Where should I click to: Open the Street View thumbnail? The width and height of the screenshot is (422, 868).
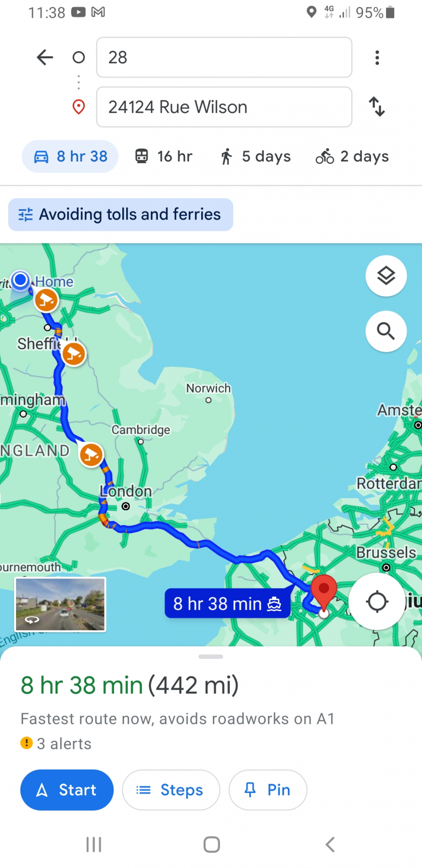pos(60,604)
